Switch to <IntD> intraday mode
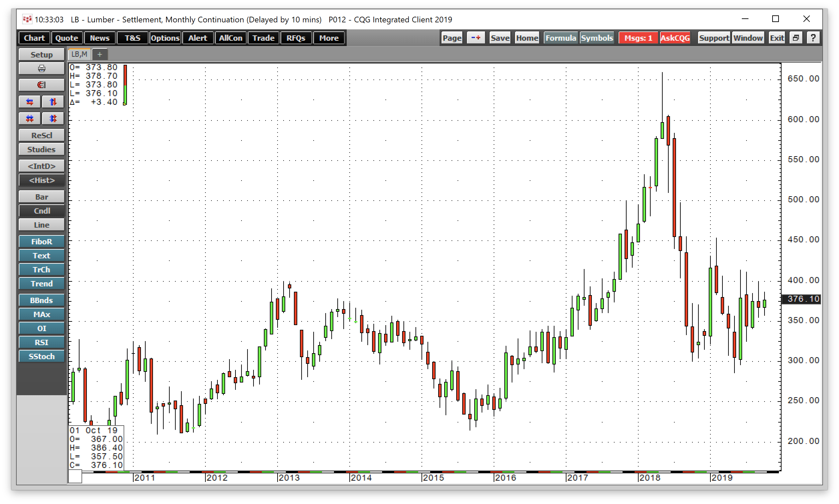Screen dimensions: 839x504 [x=41, y=166]
